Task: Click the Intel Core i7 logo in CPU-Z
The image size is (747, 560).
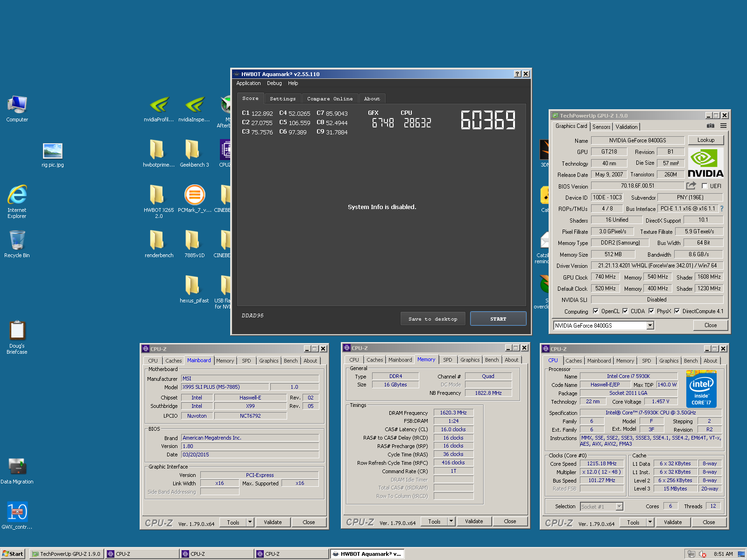Action: [701, 389]
